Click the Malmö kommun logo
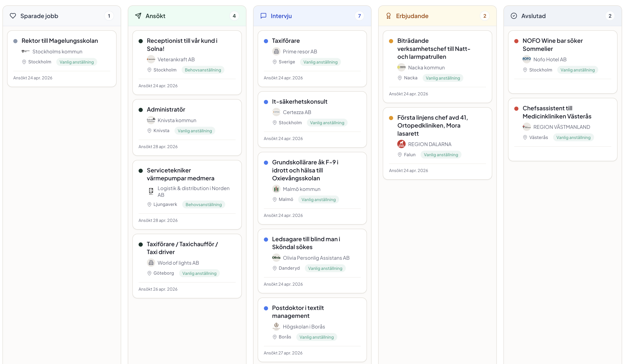630x364 pixels. (x=276, y=189)
